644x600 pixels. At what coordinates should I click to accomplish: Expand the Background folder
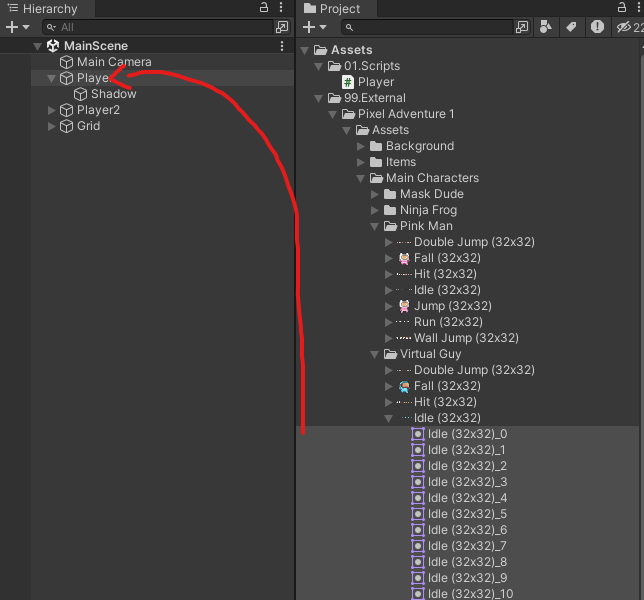[x=361, y=146]
